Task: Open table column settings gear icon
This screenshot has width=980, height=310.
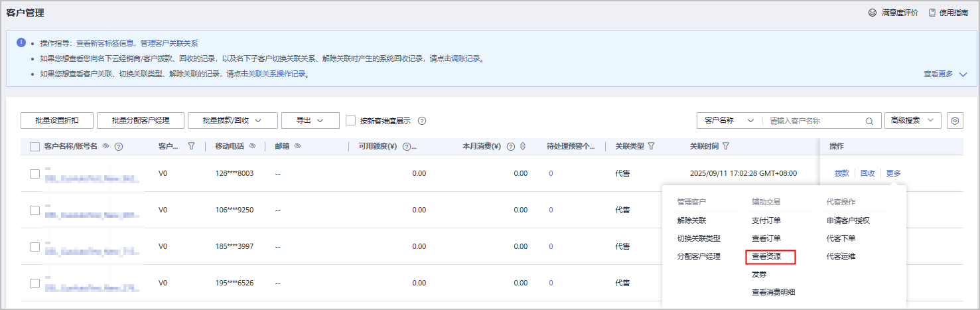Action: pos(955,121)
